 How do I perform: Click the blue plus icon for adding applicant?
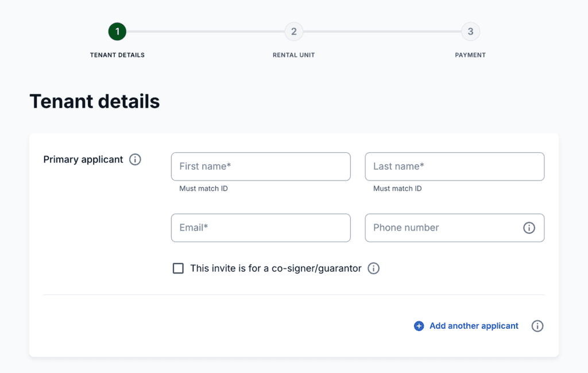tap(419, 326)
